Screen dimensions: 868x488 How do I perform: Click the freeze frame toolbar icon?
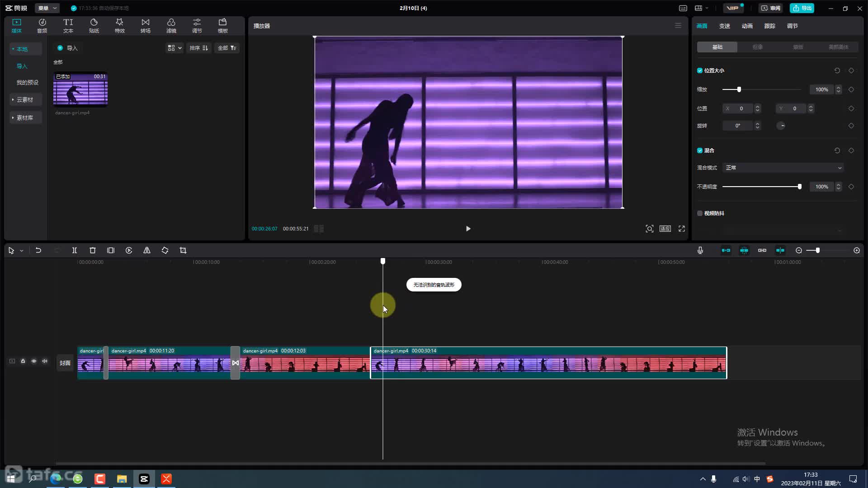click(x=111, y=250)
